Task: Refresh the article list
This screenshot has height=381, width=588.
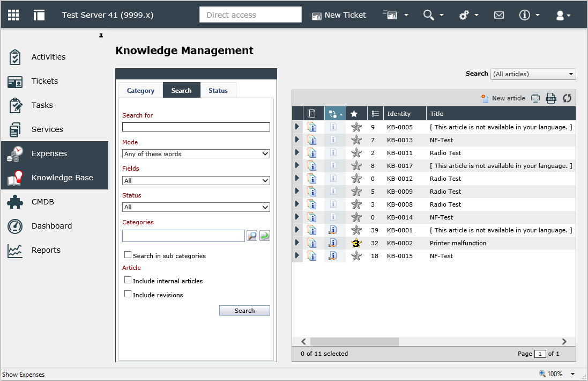Action: tap(567, 98)
